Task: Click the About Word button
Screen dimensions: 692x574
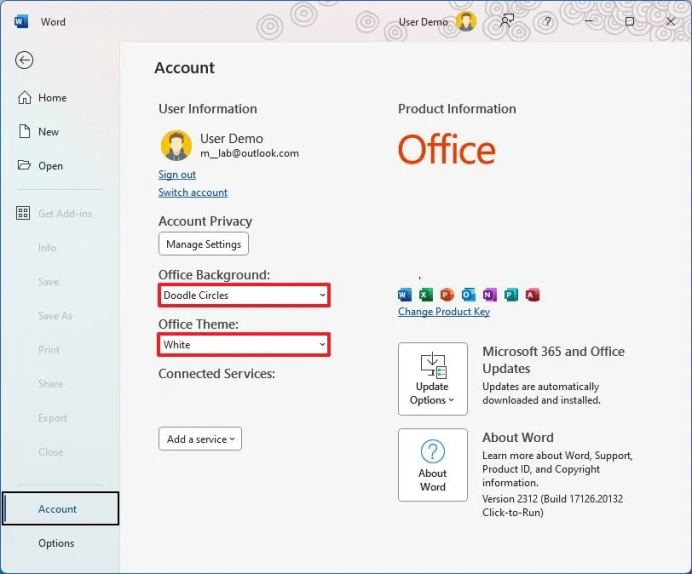Action: point(432,465)
